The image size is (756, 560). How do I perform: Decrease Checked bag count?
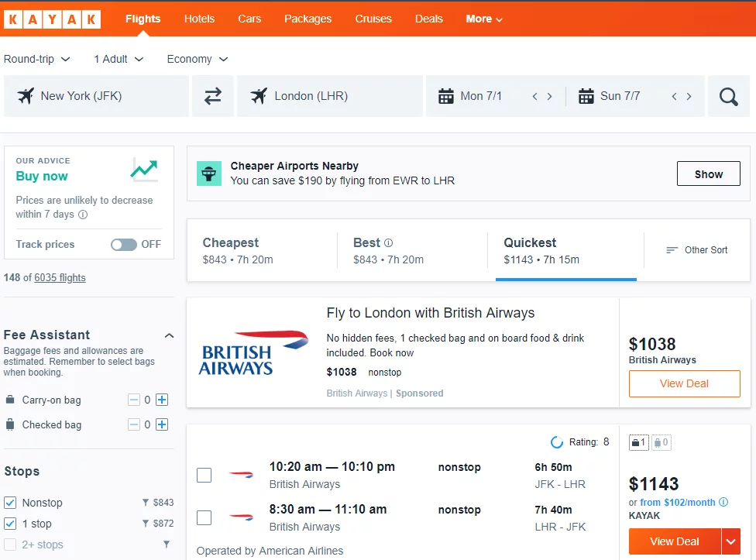click(133, 424)
